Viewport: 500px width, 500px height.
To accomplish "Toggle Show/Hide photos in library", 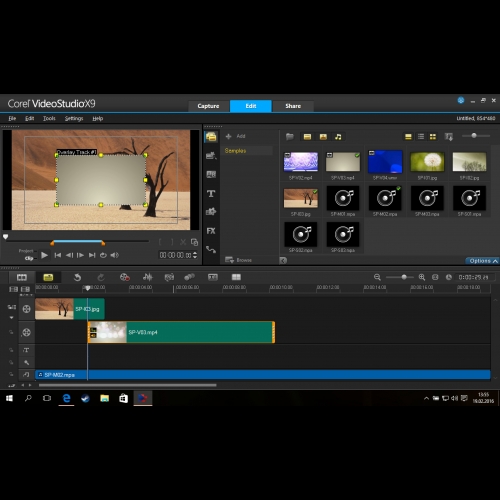I will point(323,137).
